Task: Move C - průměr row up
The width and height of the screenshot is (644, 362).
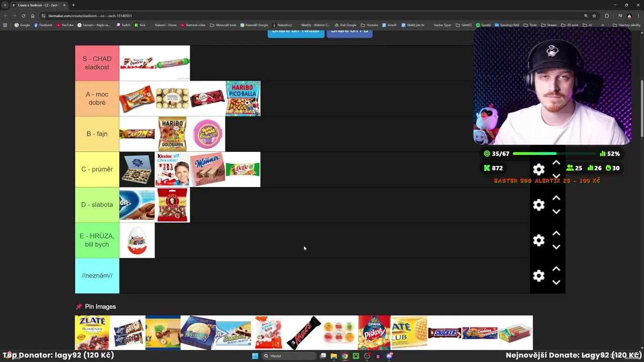Action: (556, 163)
